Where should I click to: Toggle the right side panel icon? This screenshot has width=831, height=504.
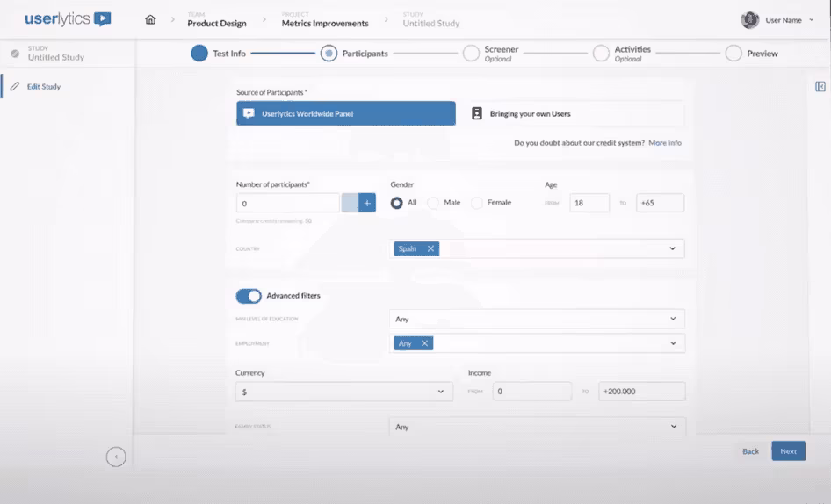pos(820,86)
